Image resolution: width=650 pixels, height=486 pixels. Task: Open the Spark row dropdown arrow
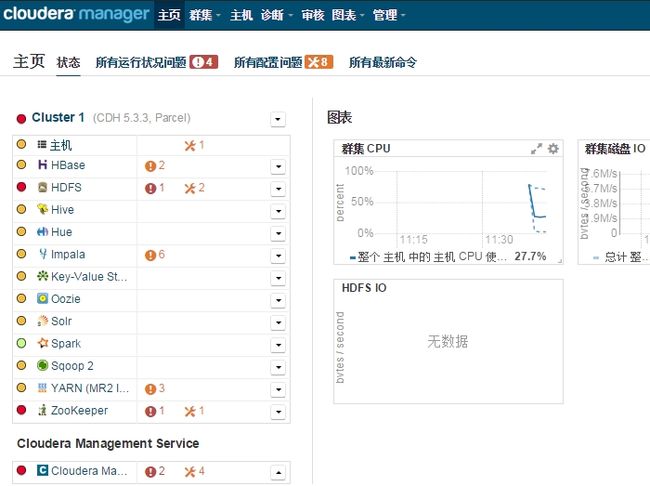(278, 345)
